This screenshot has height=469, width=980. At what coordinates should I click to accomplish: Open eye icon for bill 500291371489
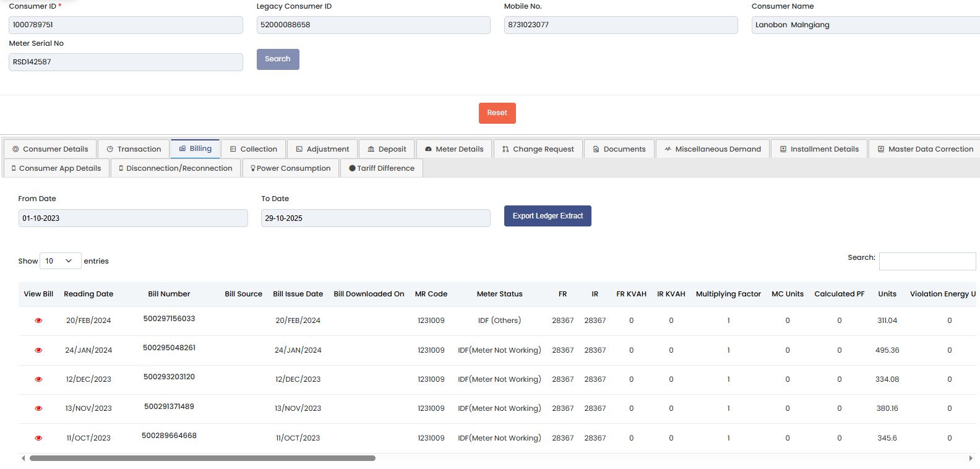tap(38, 408)
